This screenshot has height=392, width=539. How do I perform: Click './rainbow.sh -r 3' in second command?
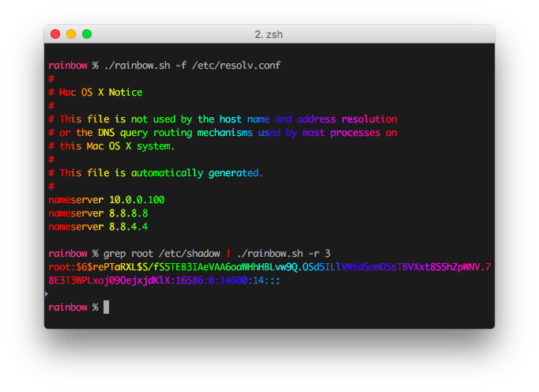[x=284, y=254]
